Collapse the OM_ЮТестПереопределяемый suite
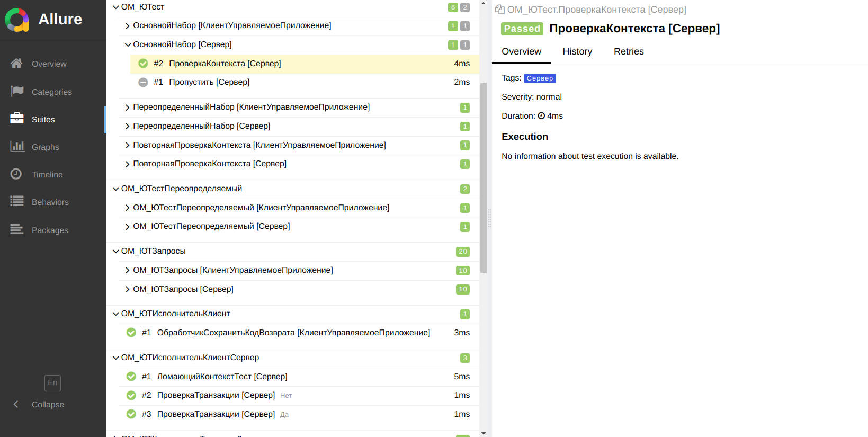The width and height of the screenshot is (868, 437). (x=115, y=189)
